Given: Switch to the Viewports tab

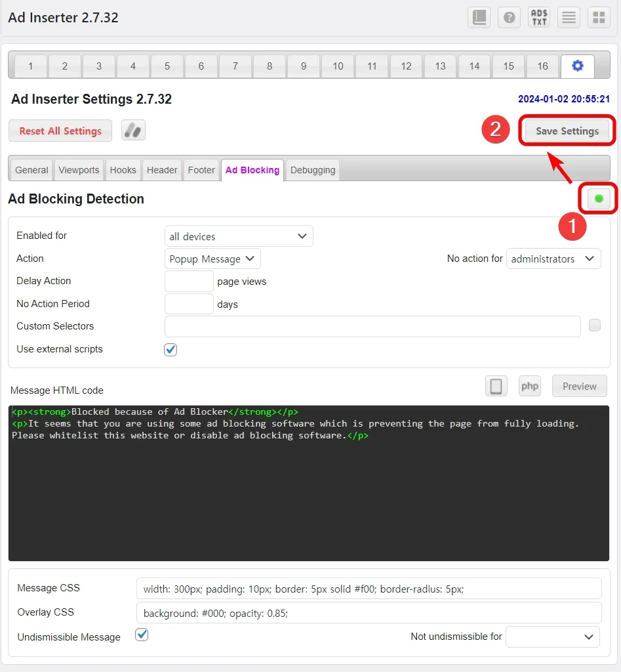Looking at the screenshot, I should click(x=79, y=170).
